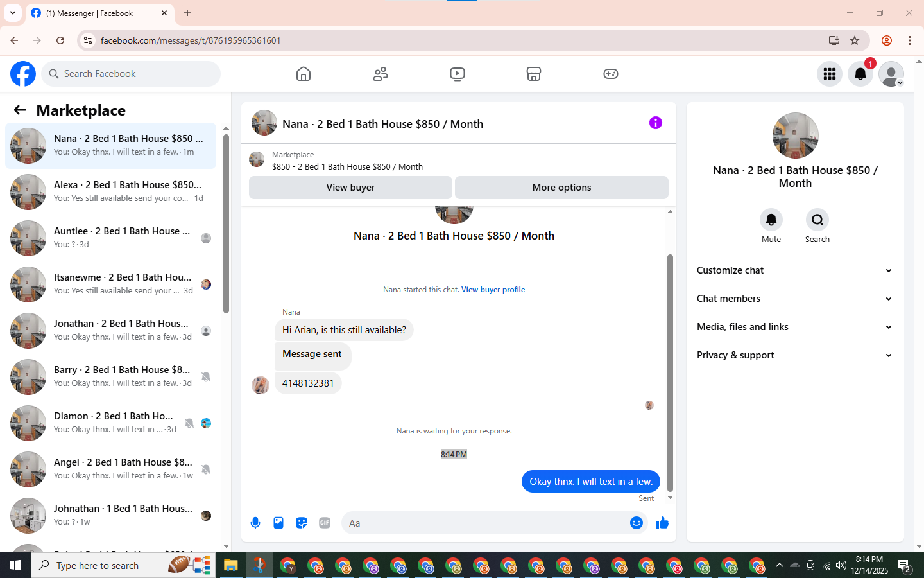
Task: Bookmark this page with the star icon
Action: tap(855, 40)
